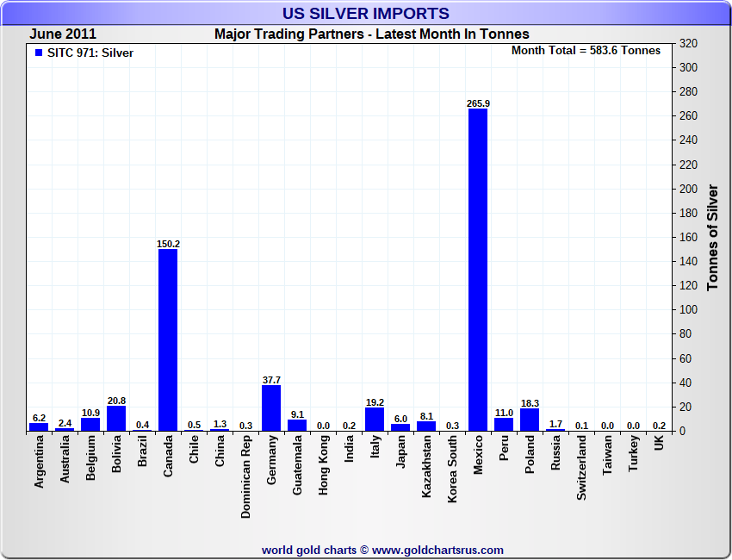Click the 320 tick on the y-axis
The image size is (732, 560).
688,43
